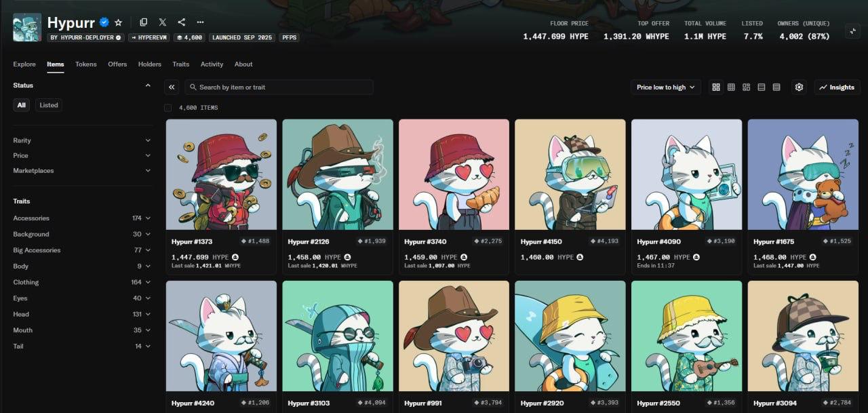Click the Search by item or trait field
The width and height of the screenshot is (868, 413).
pyautogui.click(x=278, y=87)
